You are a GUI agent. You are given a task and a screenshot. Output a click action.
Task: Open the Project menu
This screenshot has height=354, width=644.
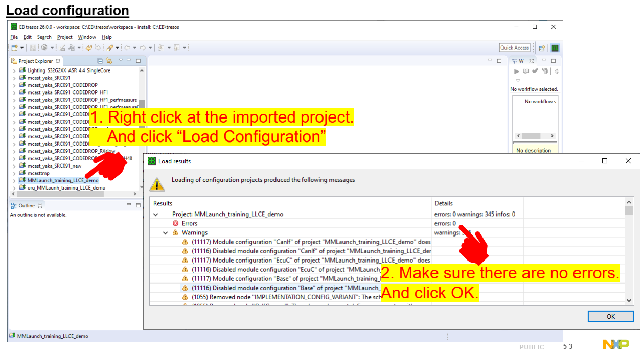coord(64,37)
